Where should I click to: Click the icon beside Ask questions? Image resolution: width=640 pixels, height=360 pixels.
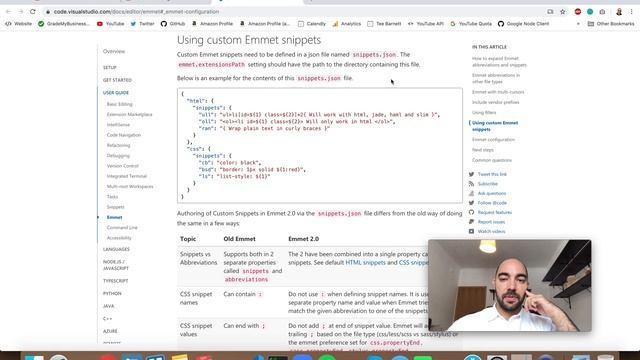[471, 193]
